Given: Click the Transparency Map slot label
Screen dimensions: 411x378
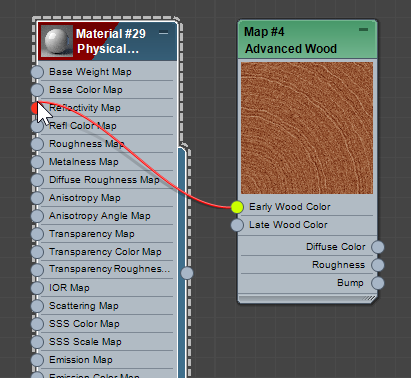Looking at the screenshot, I should point(92,234).
